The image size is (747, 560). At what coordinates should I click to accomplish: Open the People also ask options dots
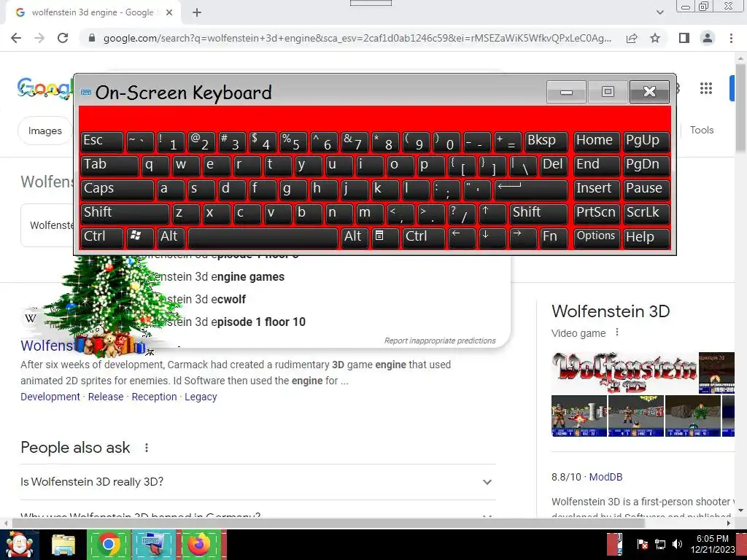[x=146, y=448]
